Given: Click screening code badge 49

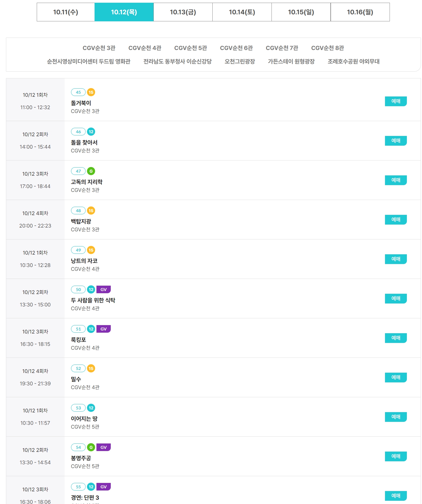Looking at the screenshot, I should 78,250.
